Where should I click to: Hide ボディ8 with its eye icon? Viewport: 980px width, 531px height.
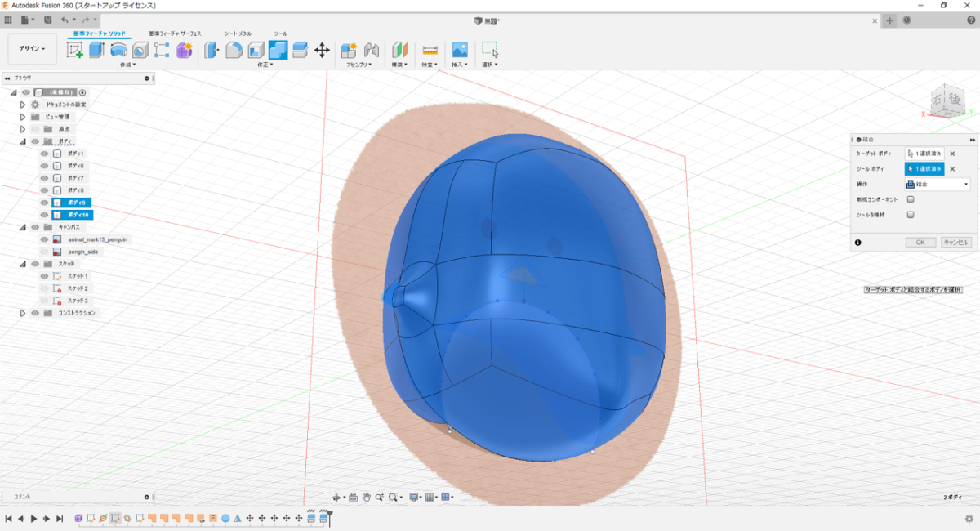pyautogui.click(x=44, y=190)
